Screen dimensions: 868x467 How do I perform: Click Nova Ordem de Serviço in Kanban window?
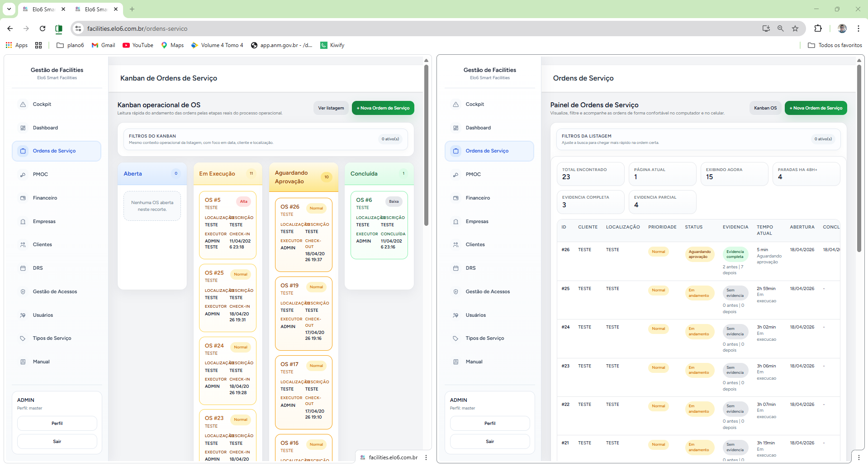[x=383, y=108]
